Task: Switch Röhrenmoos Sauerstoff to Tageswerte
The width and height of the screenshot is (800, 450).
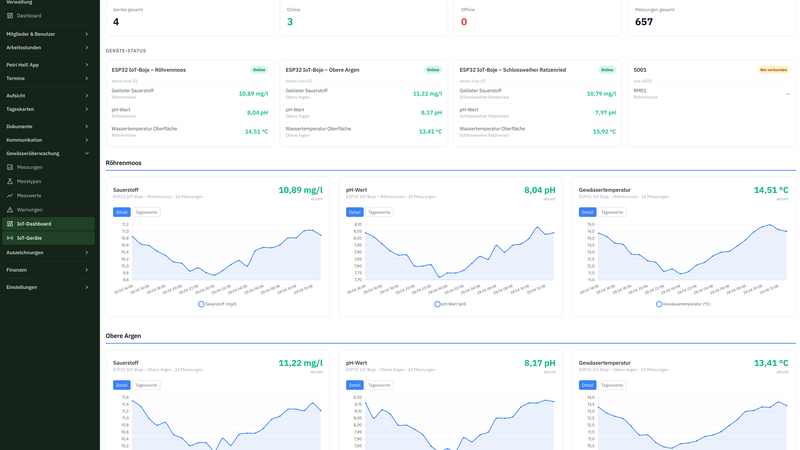Action: tap(146, 212)
